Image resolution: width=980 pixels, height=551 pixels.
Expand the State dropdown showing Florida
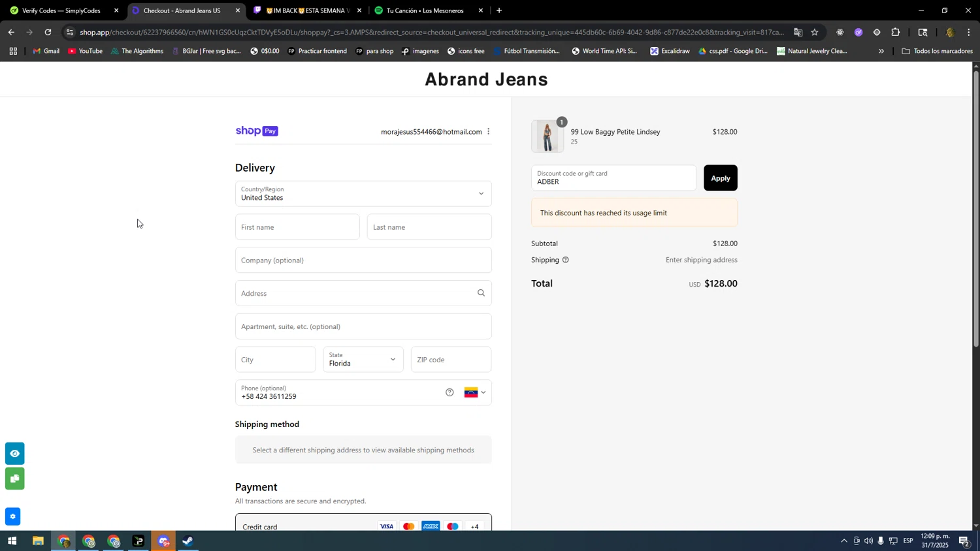click(363, 360)
